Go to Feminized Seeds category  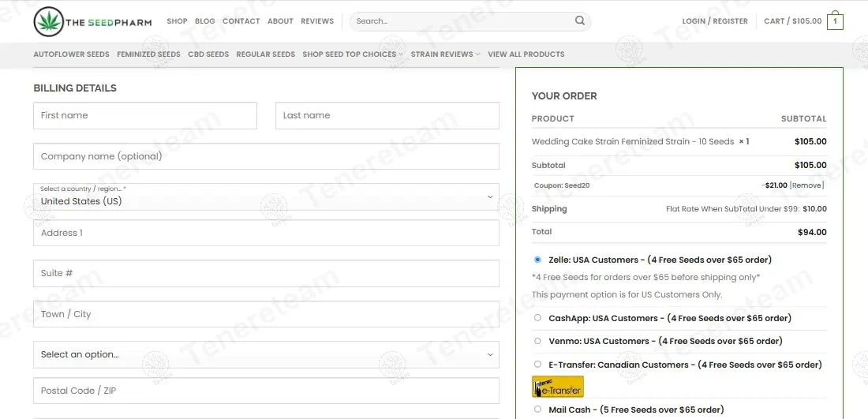click(148, 54)
